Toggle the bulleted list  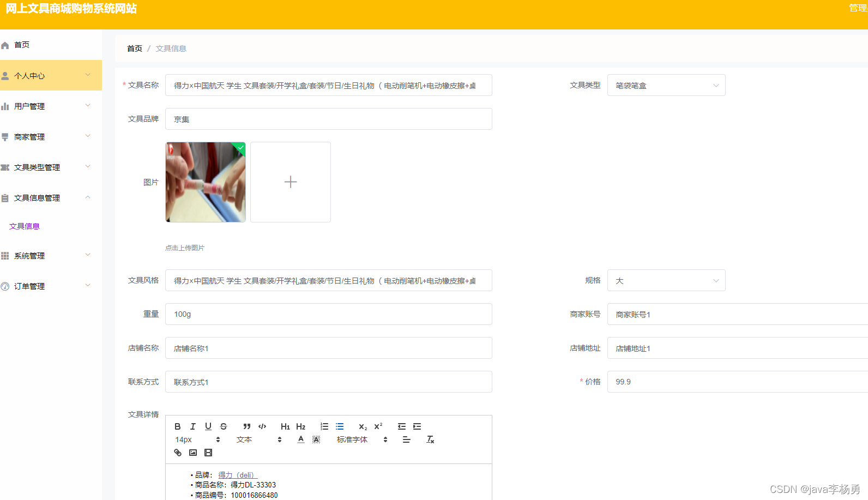(340, 426)
